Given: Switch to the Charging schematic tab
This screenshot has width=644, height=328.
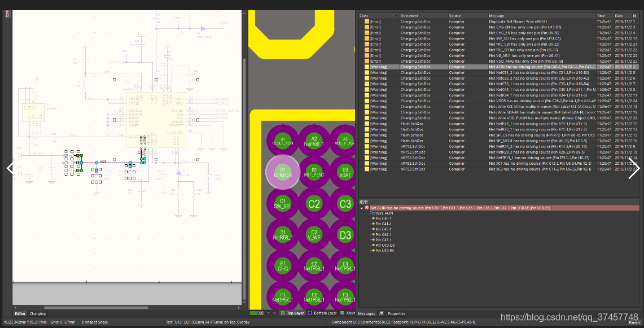Looking at the screenshot, I should point(37,314).
